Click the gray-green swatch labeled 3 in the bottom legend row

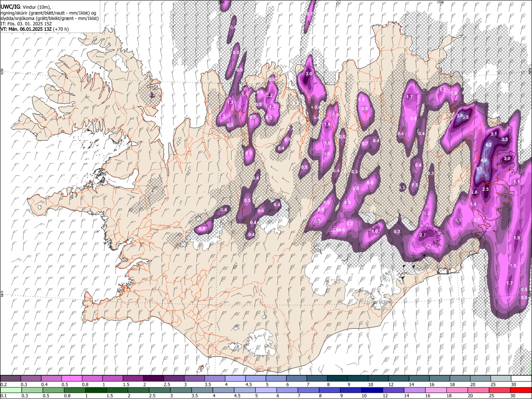(181, 390)
